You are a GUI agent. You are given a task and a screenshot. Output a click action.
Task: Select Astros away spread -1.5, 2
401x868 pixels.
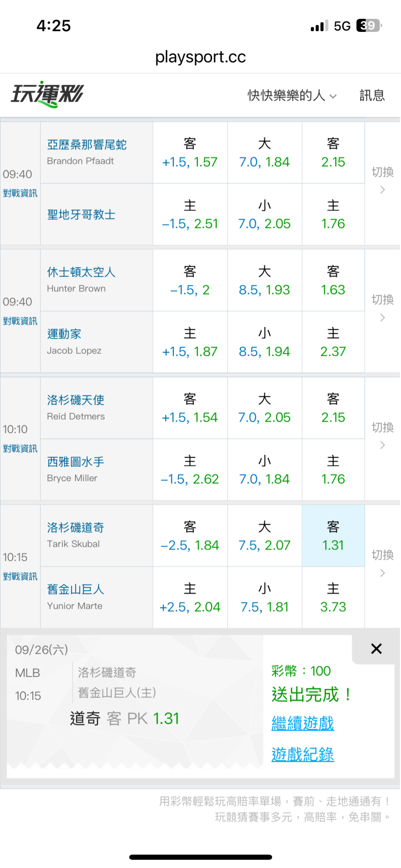click(x=190, y=280)
